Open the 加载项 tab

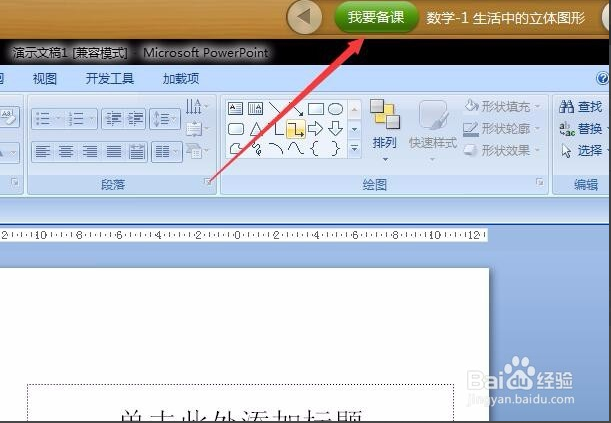click(x=181, y=79)
